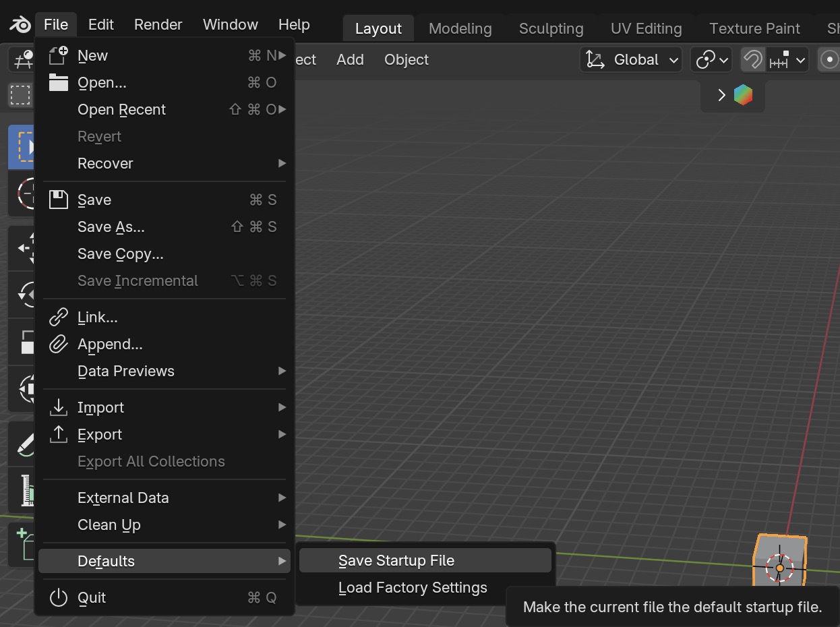Click the greyed-out Save Incremental entry
Screen dimensions: 840x627
[164, 281]
